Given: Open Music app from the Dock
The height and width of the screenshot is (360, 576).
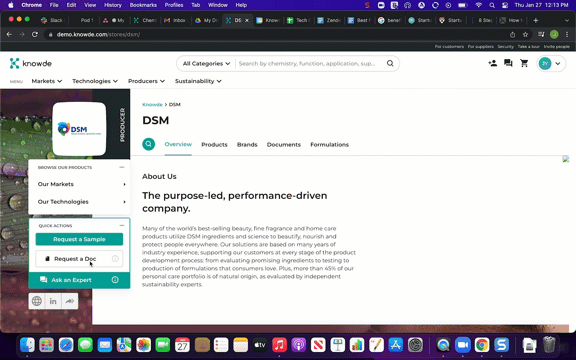Looking at the screenshot, I should point(280,345).
